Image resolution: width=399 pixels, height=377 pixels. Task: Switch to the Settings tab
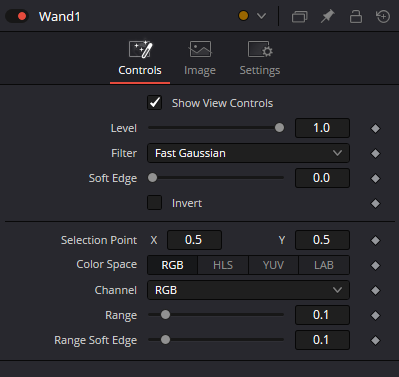pos(260,59)
